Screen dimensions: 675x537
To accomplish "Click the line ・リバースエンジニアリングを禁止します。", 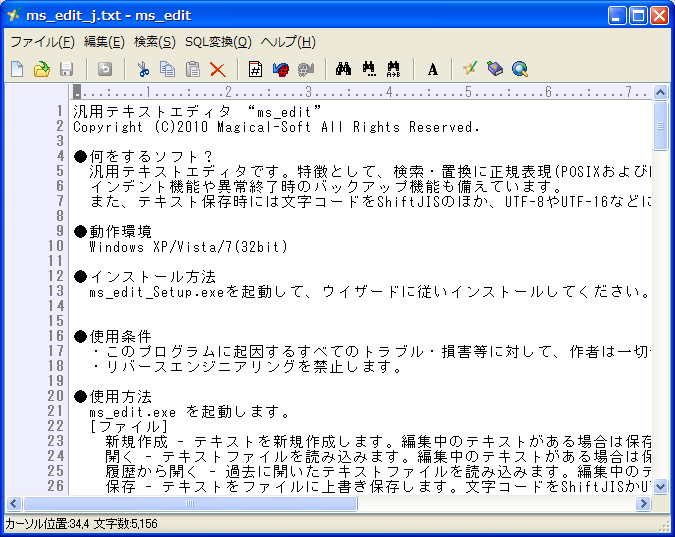I will point(247,366).
